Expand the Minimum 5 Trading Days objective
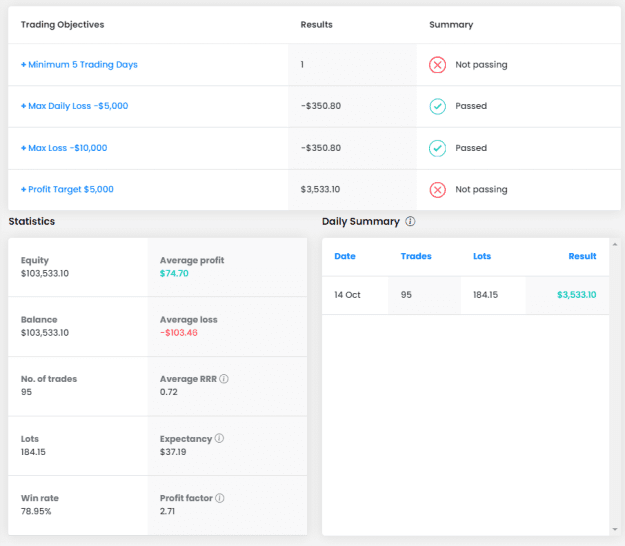The image size is (625, 546). coord(79,65)
